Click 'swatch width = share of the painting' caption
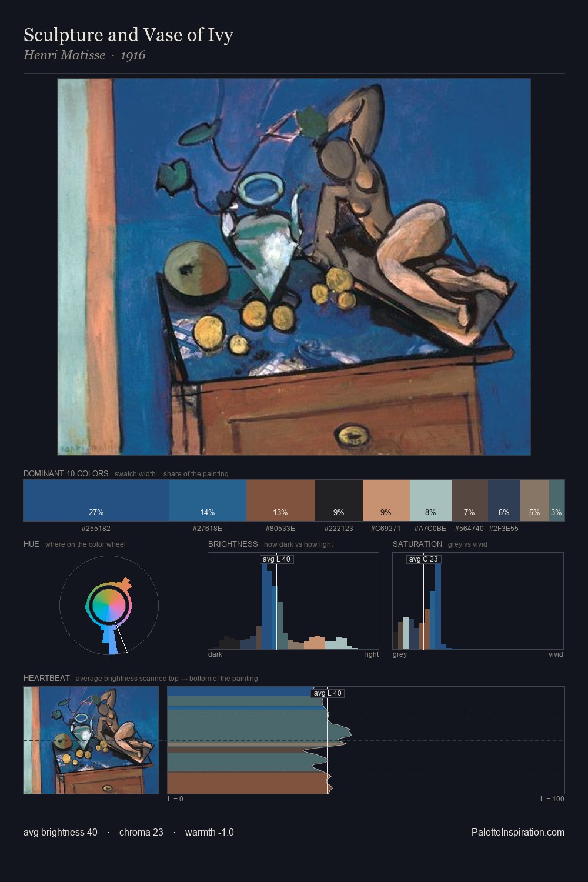This screenshot has height=882, width=588. (171, 474)
